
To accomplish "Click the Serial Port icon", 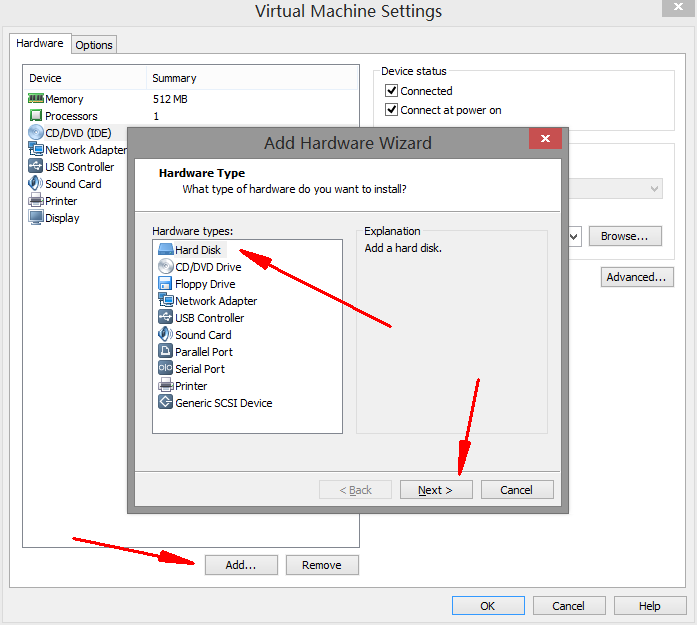I will click(x=165, y=368).
